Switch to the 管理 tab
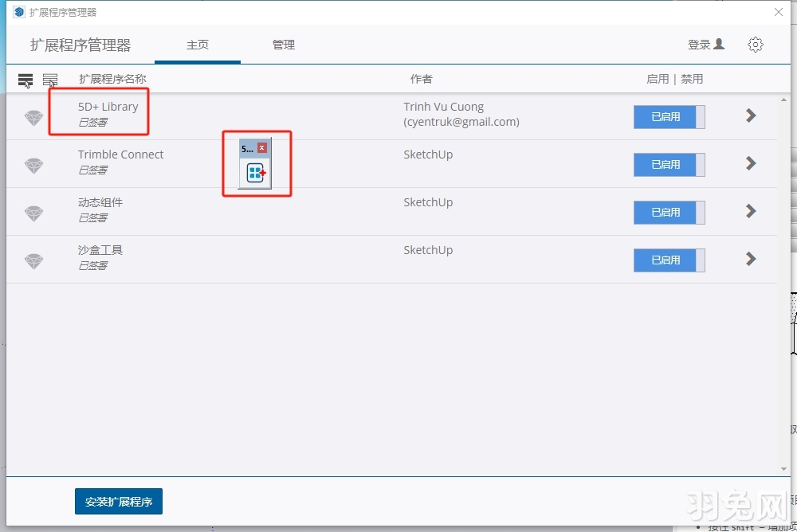The image size is (797, 532). point(284,45)
